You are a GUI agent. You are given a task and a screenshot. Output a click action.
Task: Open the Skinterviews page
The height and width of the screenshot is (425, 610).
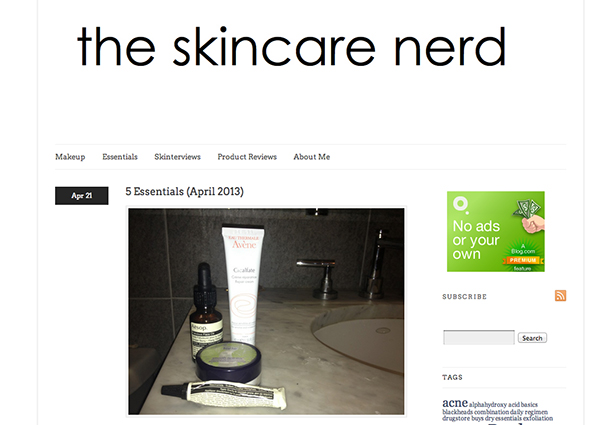point(177,157)
